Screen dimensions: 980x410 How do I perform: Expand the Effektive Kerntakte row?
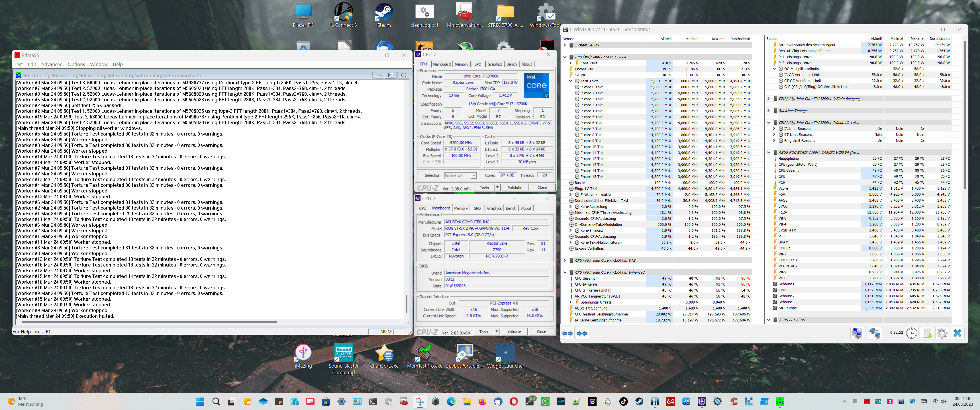(571, 195)
